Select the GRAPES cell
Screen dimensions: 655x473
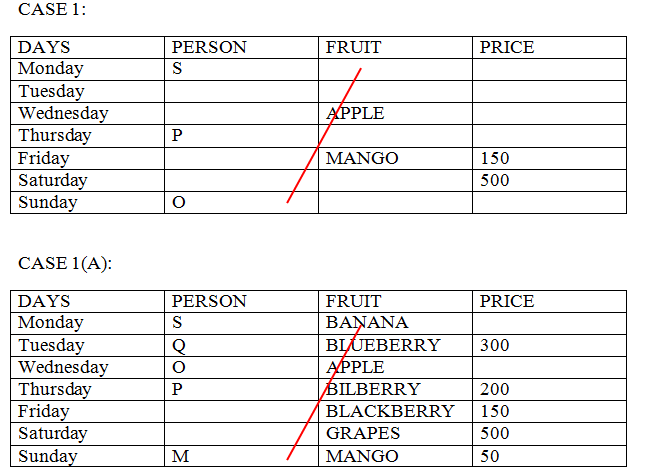(363, 433)
